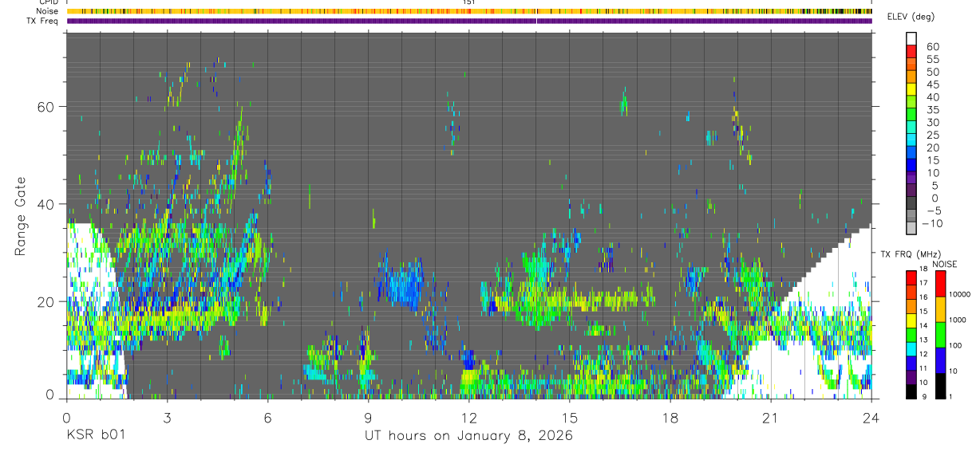
Task: Click the "Noise" label at the top left
Action: tap(47, 12)
